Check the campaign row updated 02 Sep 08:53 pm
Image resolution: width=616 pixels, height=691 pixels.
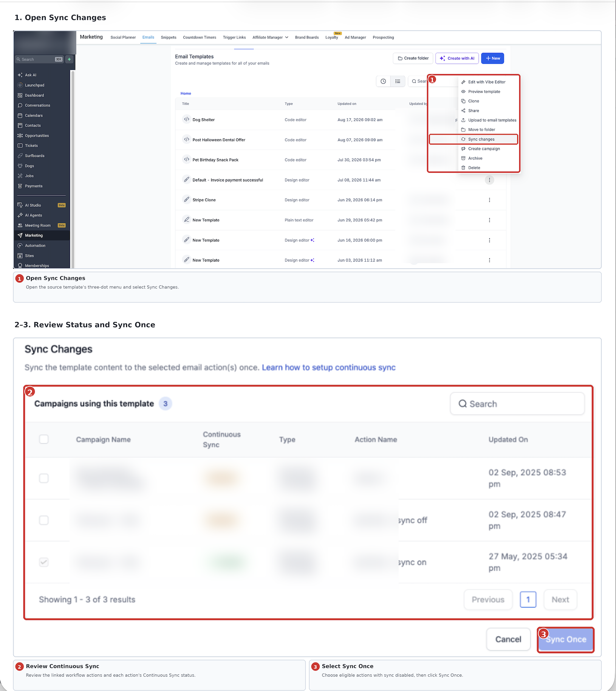point(44,478)
